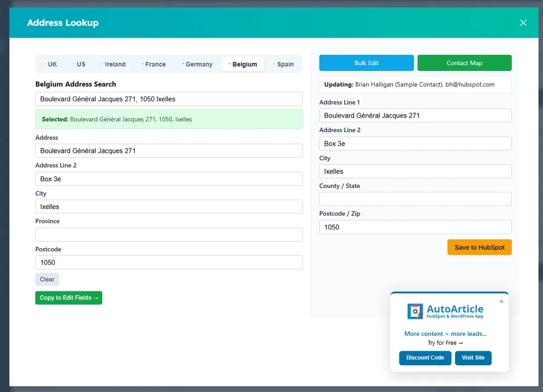Click the Address Lookup title
The image size is (543, 392).
(63, 23)
